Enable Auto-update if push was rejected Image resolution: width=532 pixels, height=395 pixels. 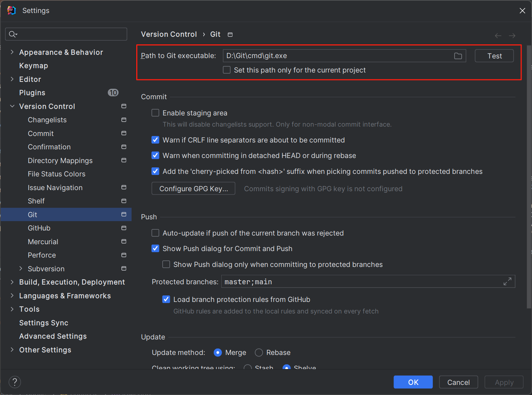click(155, 233)
